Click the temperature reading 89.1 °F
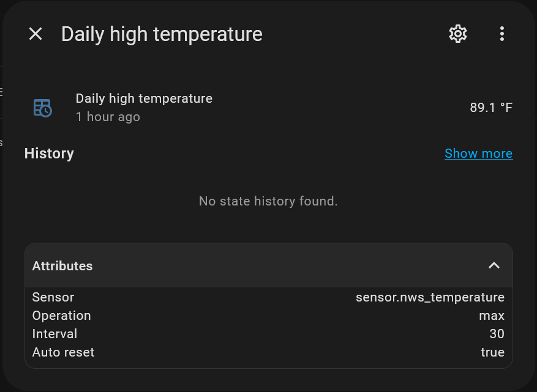Viewport: 537px width, 392px height. [490, 107]
